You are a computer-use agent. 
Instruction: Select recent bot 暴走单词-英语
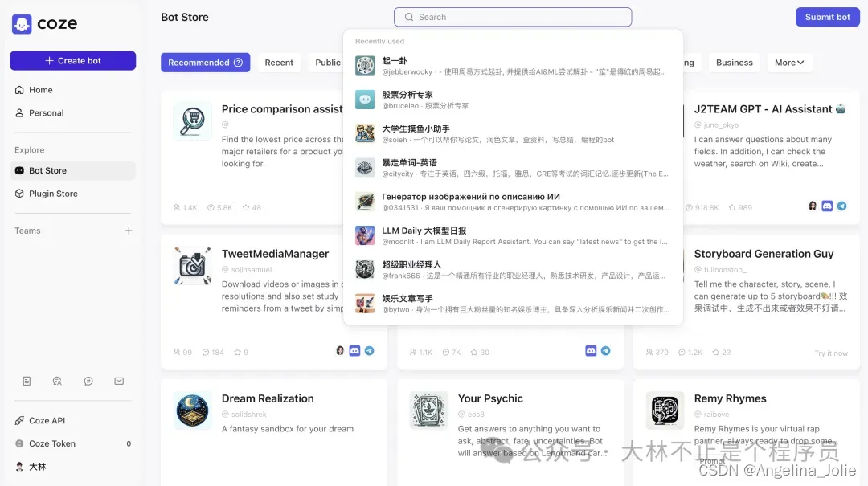click(x=513, y=168)
